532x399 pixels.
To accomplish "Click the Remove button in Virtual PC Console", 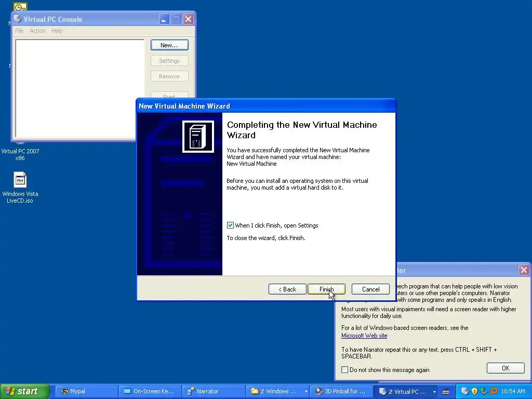I will pyautogui.click(x=169, y=76).
